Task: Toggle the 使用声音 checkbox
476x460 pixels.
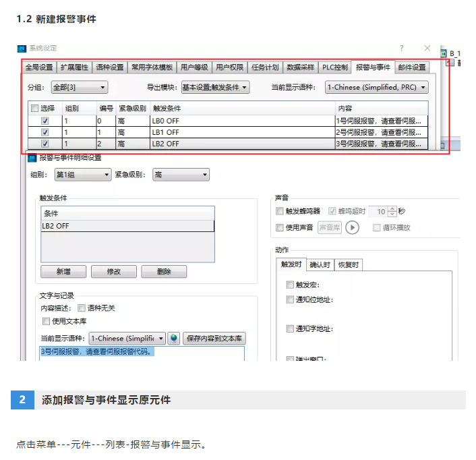Action: [x=280, y=227]
